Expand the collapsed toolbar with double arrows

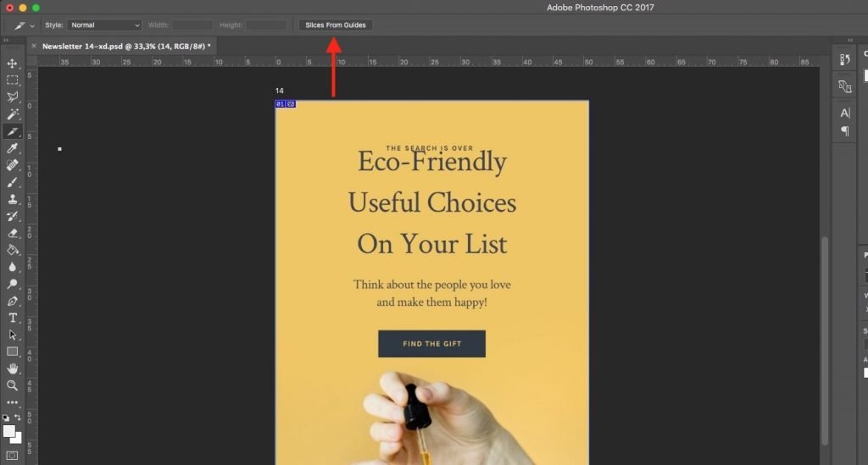[x=7, y=41]
